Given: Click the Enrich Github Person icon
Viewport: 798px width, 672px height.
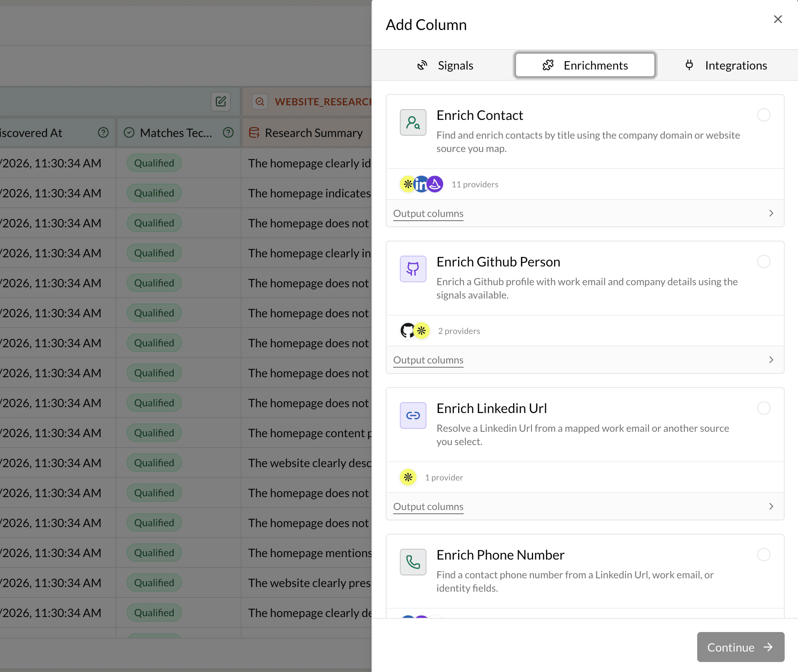Looking at the screenshot, I should [x=413, y=269].
